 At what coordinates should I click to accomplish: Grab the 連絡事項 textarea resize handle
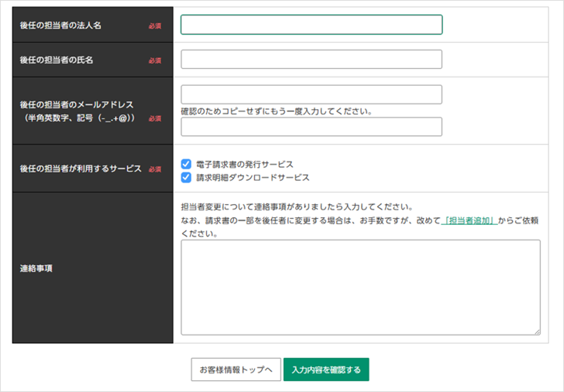(537, 331)
